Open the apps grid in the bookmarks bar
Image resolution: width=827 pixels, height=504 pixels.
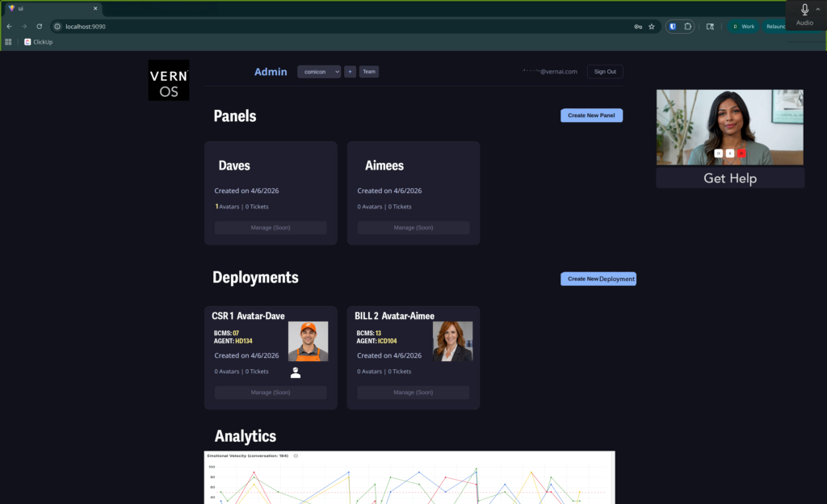pyautogui.click(x=8, y=42)
